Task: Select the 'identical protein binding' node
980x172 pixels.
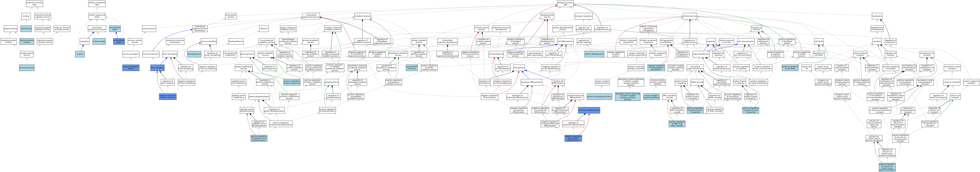Action: 27,41
